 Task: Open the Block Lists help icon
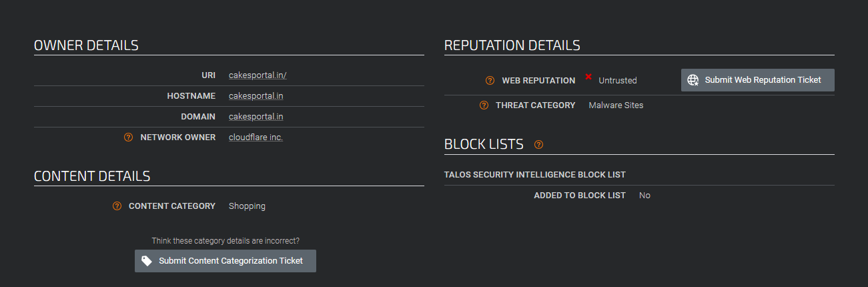tap(538, 144)
